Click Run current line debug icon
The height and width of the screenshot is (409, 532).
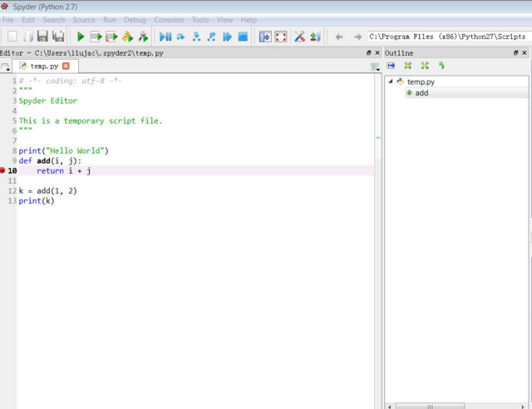click(180, 37)
